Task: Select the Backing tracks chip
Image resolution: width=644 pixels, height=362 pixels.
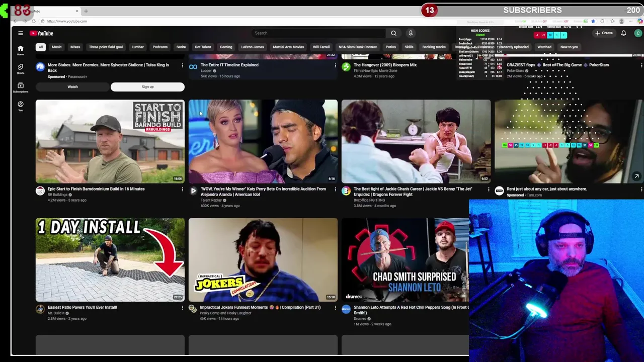Action: click(434, 47)
